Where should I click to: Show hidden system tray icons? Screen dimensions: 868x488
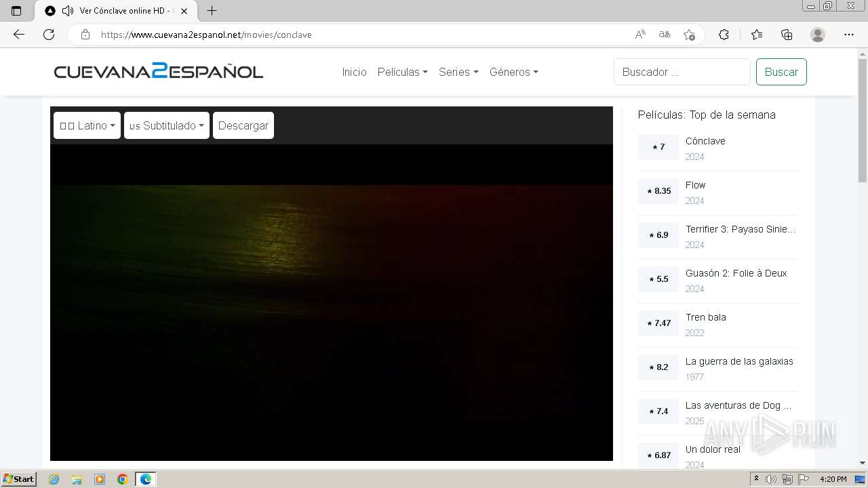pos(757,479)
